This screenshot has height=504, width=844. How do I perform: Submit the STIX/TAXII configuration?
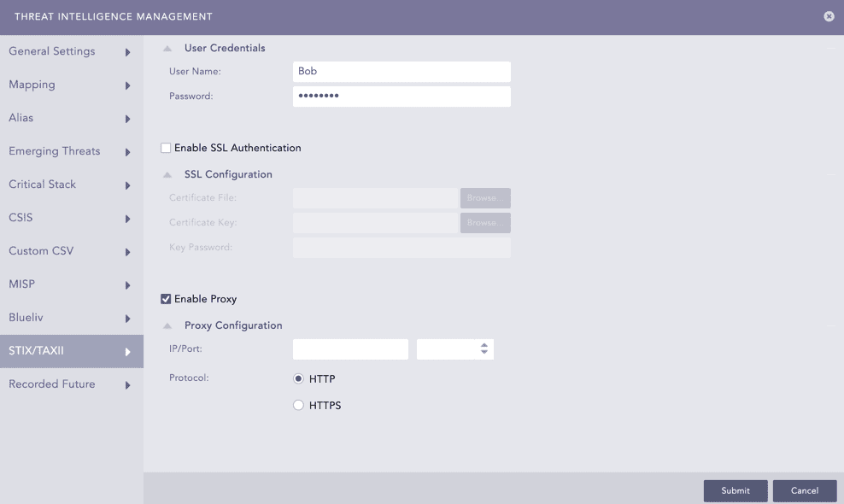(x=735, y=490)
